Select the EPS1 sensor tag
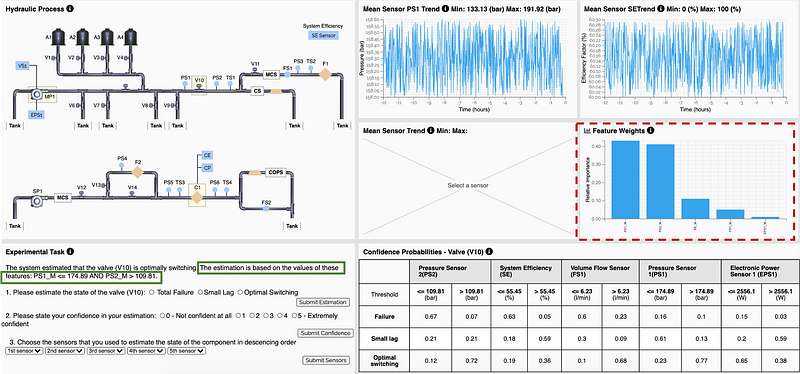 coord(36,115)
